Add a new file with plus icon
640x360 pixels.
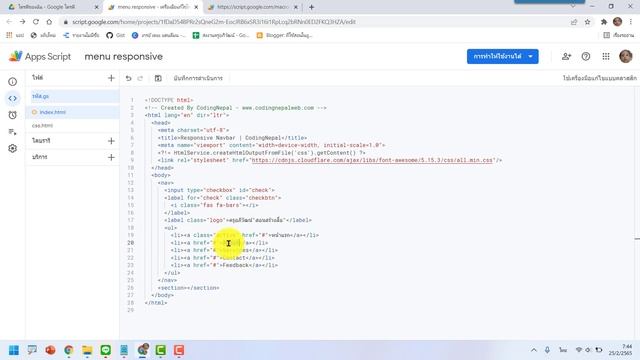coord(111,78)
